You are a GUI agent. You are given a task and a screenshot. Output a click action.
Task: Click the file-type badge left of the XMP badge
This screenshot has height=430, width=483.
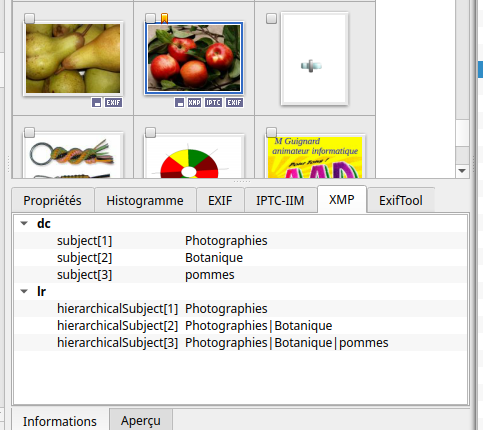click(x=179, y=103)
